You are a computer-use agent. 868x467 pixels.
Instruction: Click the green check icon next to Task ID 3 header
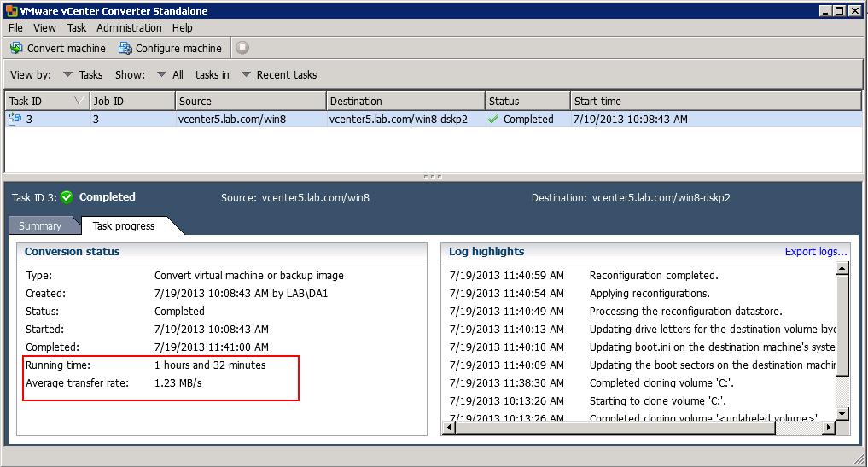point(67,197)
